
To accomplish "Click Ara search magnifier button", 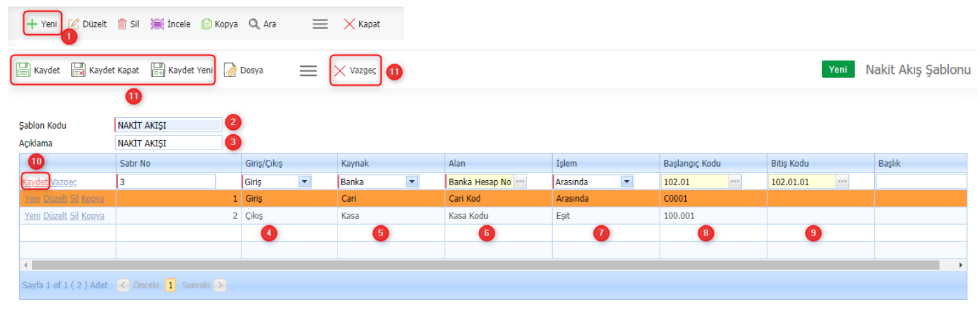I will click(262, 24).
